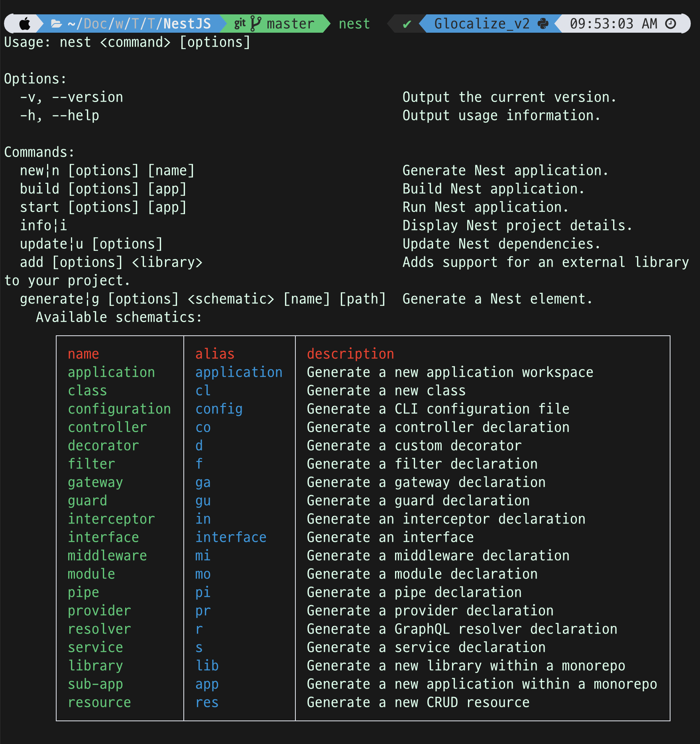This screenshot has width=700, height=744.
Task: Click 'module' schematic name
Action: (91, 574)
